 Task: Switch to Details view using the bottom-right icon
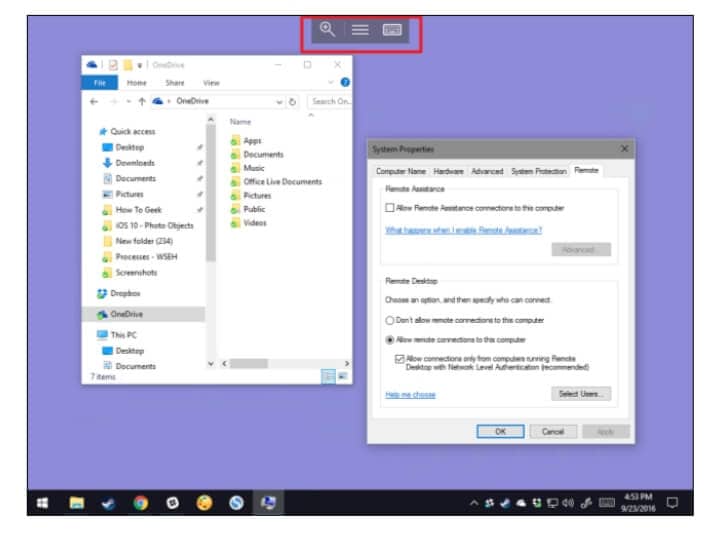tap(328, 376)
